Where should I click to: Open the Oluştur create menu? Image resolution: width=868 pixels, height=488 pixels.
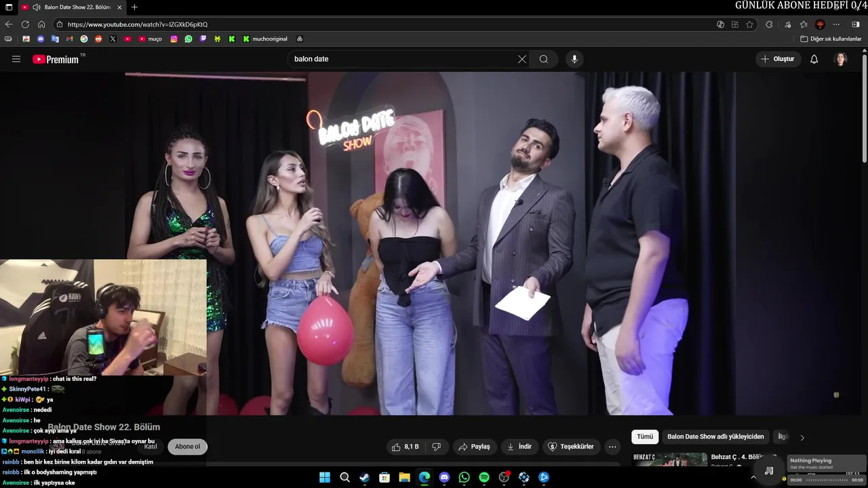tap(778, 59)
